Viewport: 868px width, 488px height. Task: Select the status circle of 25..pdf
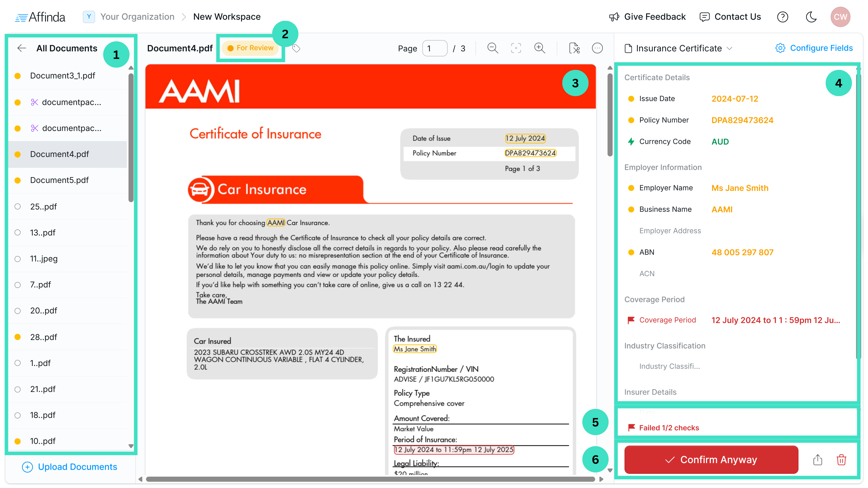coord(18,206)
